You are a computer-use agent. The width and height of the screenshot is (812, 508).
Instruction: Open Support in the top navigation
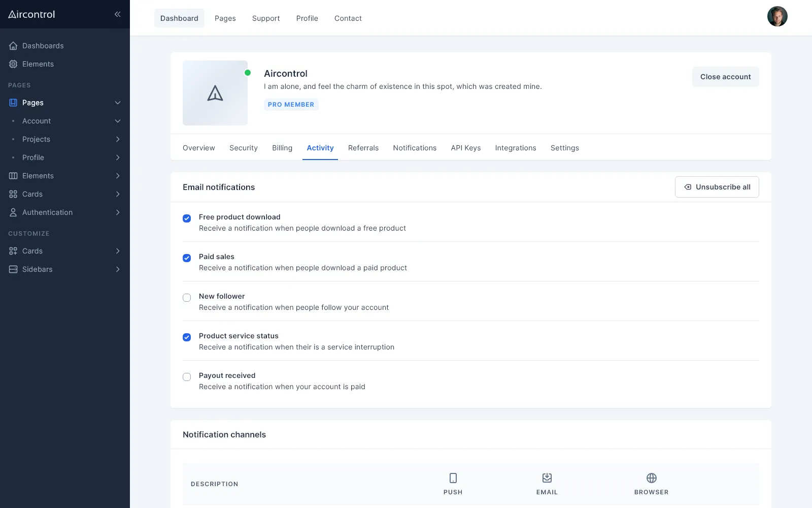[x=266, y=18]
